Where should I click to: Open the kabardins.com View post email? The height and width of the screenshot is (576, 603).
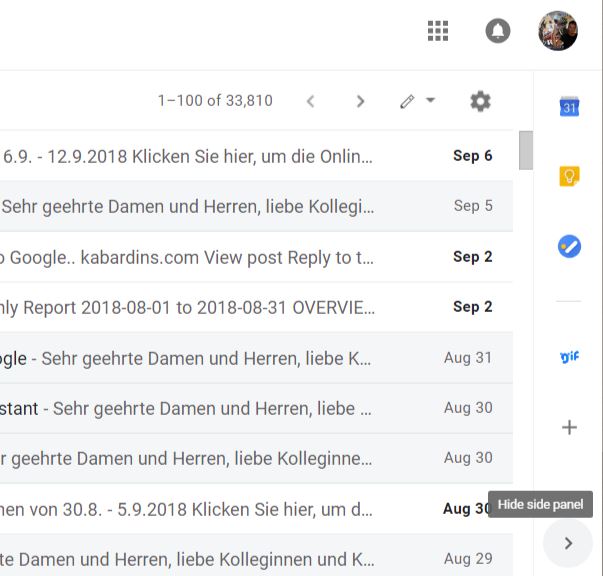[250, 257]
